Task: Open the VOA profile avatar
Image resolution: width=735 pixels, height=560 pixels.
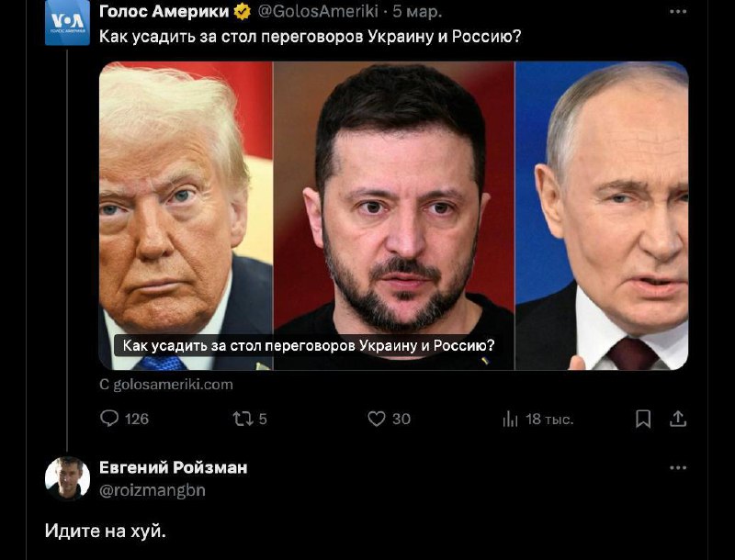Action: tap(67, 22)
